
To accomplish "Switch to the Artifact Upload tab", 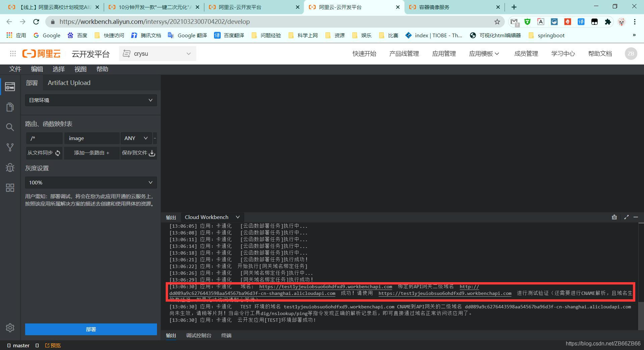I will pyautogui.click(x=69, y=83).
